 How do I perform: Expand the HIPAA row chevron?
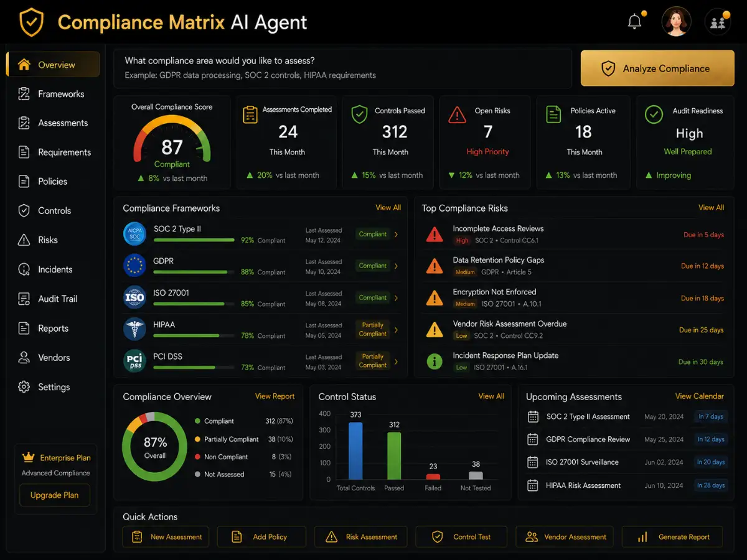[397, 330]
